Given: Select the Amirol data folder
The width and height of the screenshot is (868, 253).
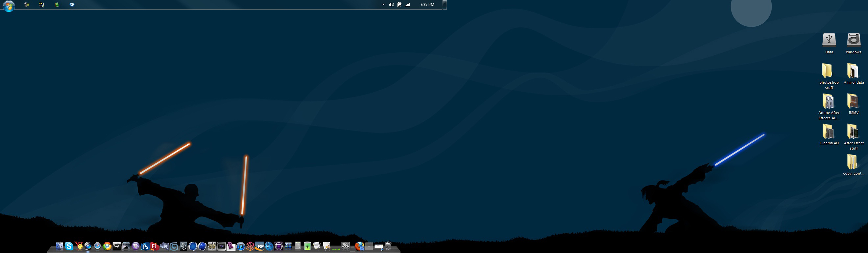Looking at the screenshot, I should pyautogui.click(x=854, y=74).
